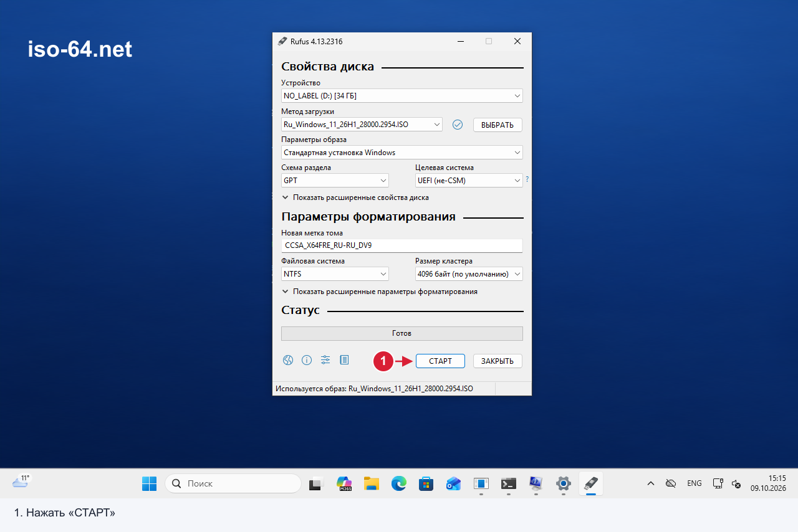Expand the advanced disk properties section

[355, 197]
